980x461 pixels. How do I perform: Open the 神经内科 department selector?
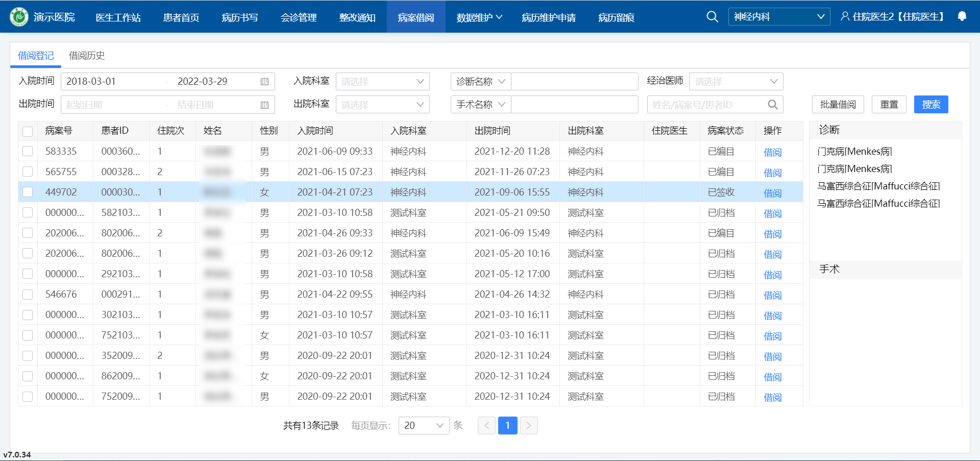pos(778,17)
